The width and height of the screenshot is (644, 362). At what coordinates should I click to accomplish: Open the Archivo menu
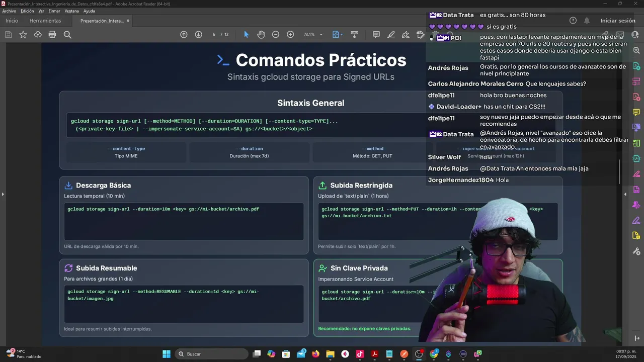(9, 11)
